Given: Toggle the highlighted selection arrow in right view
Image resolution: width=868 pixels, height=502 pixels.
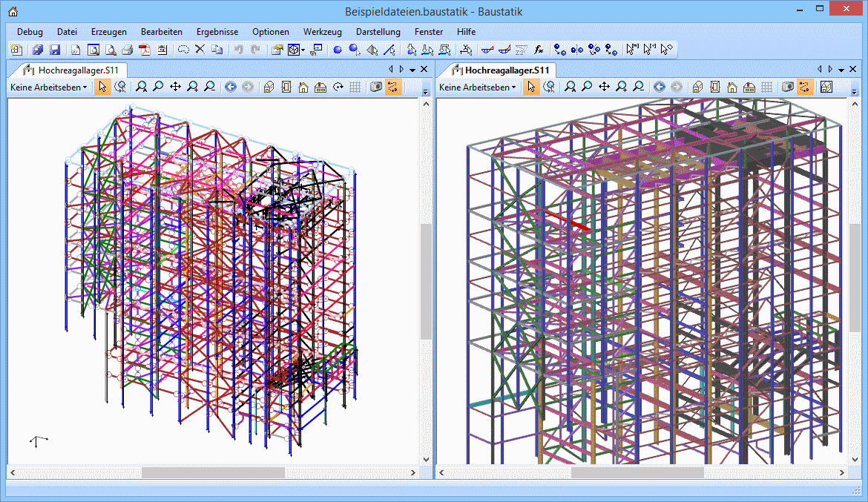Looking at the screenshot, I should [531, 87].
